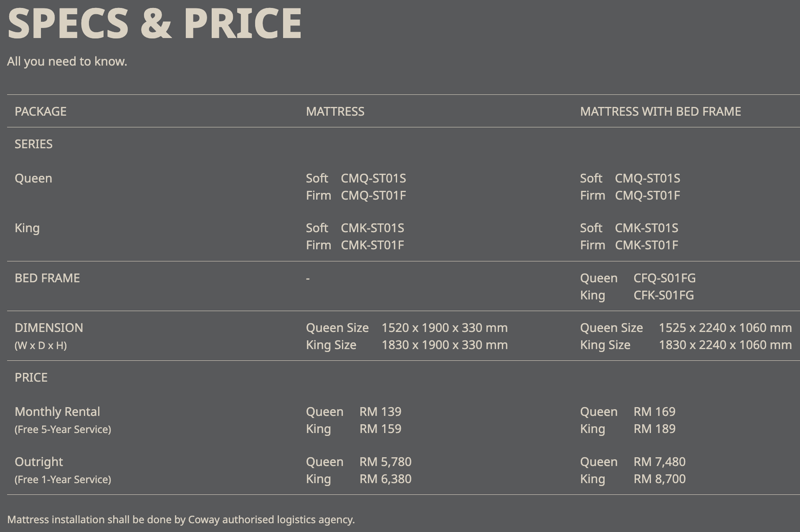Click the SERIES row label
Image resolution: width=800 pixels, height=532 pixels.
(x=33, y=144)
